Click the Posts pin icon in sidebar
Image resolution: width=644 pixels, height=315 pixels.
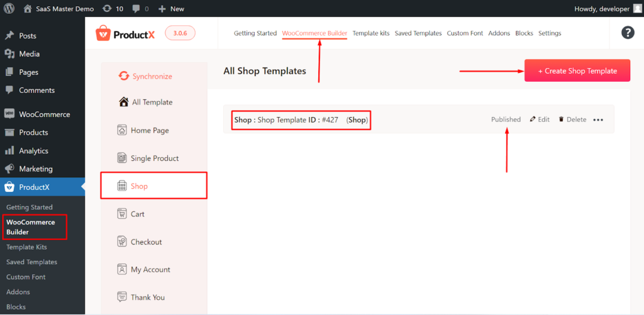pyautogui.click(x=9, y=36)
